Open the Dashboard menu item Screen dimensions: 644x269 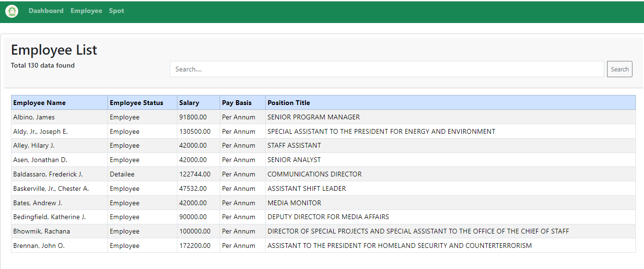coord(46,11)
